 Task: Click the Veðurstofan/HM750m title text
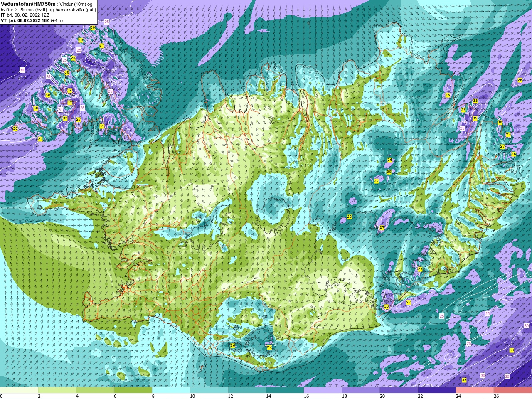(x=28, y=3)
